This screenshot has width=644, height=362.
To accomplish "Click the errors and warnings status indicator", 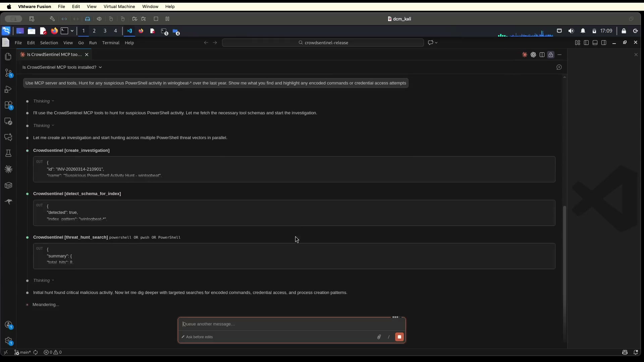I will coord(53,352).
